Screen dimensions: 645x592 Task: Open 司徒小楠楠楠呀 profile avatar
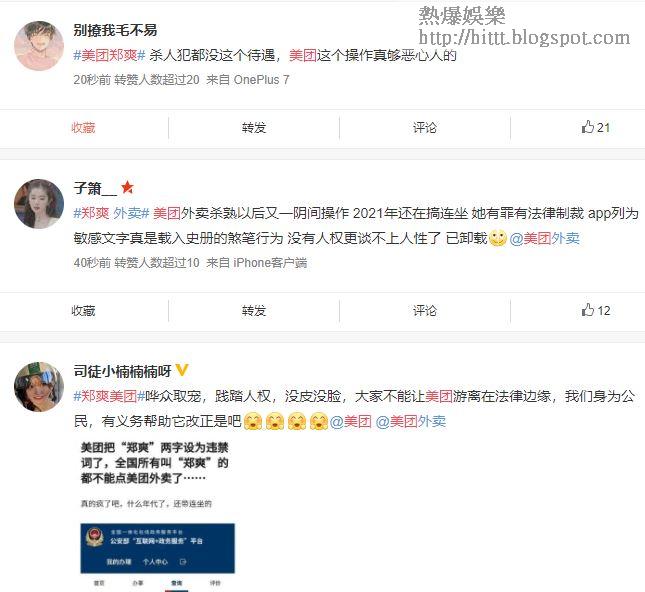pyautogui.click(x=39, y=387)
